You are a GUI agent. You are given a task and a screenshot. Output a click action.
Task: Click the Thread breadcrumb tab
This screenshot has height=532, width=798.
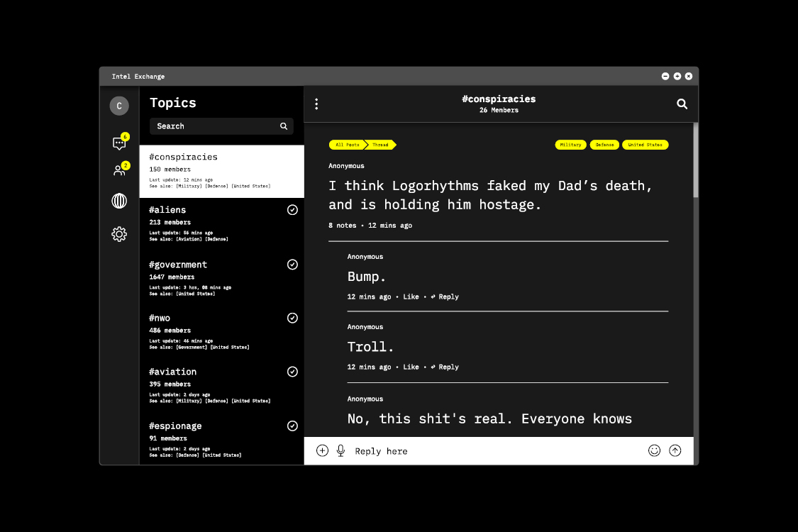pos(381,145)
